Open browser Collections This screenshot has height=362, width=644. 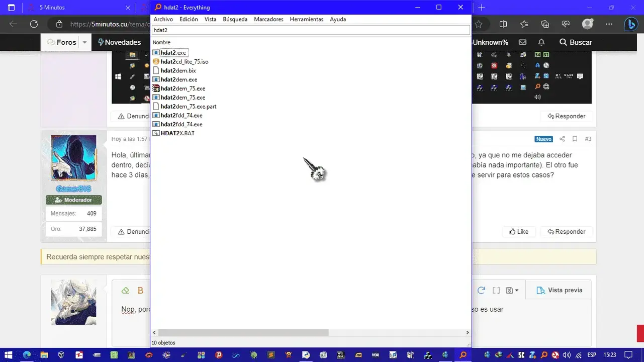tap(545, 24)
